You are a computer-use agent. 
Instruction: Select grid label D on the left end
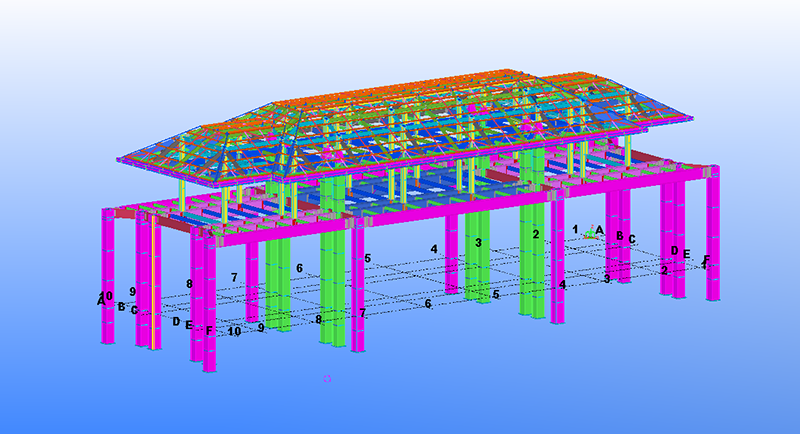tap(176, 322)
